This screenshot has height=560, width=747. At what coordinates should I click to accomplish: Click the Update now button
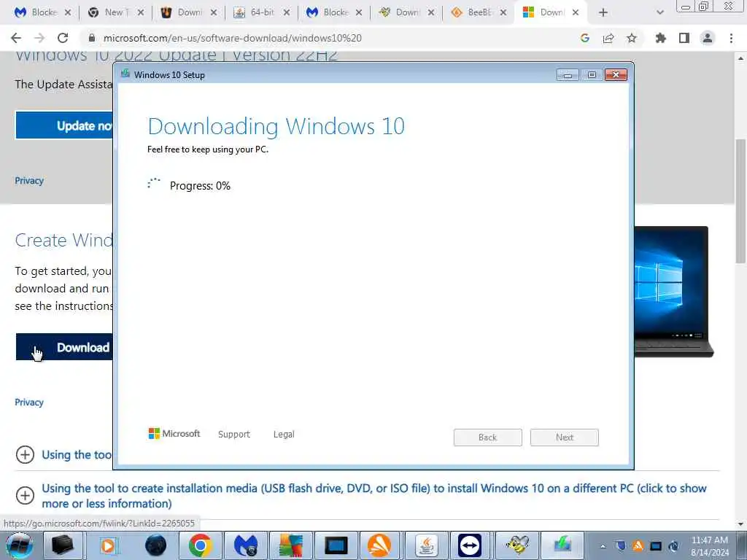(64, 125)
